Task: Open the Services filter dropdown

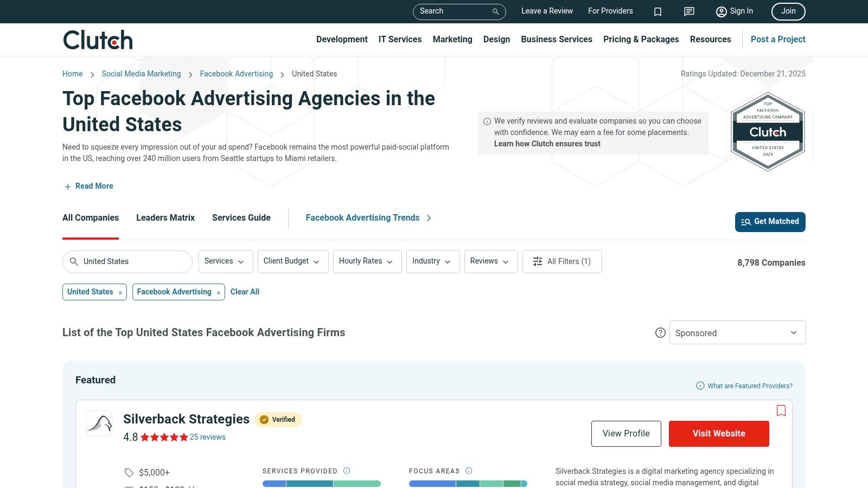Action: click(x=225, y=261)
